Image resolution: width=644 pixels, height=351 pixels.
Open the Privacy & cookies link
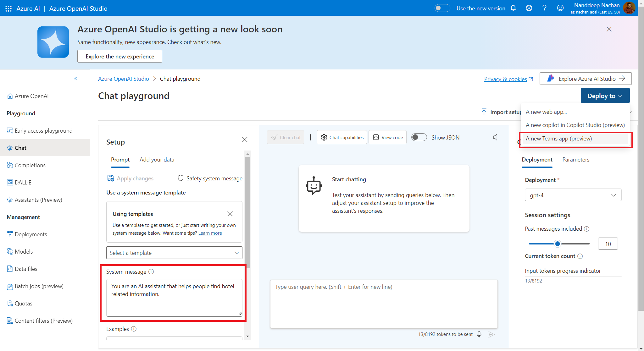505,79
